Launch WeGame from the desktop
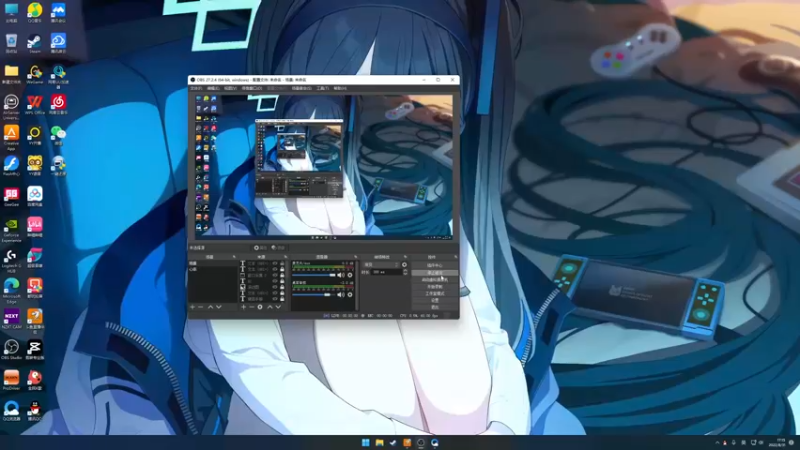 (x=35, y=72)
